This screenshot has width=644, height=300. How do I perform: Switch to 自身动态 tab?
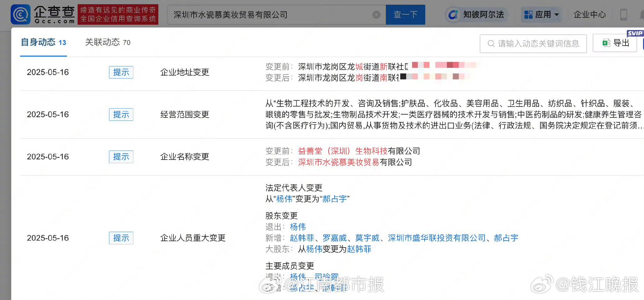[43, 42]
